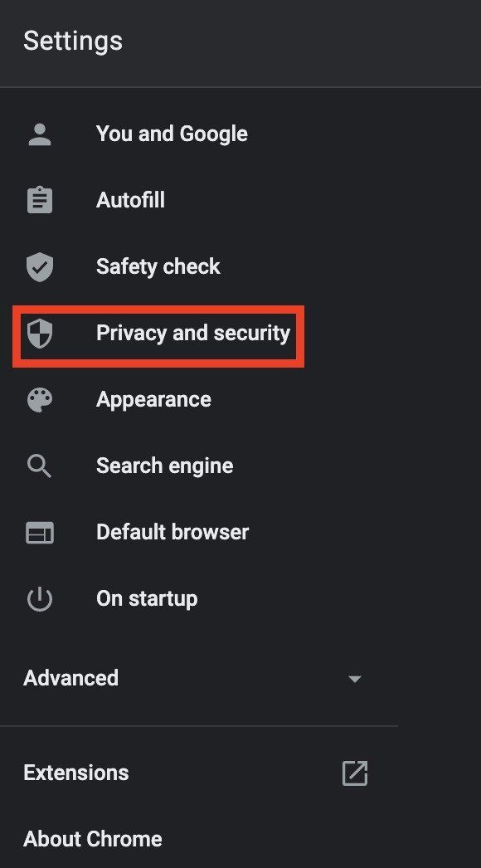Click the magnifying glass icon for Search engine

(39, 466)
